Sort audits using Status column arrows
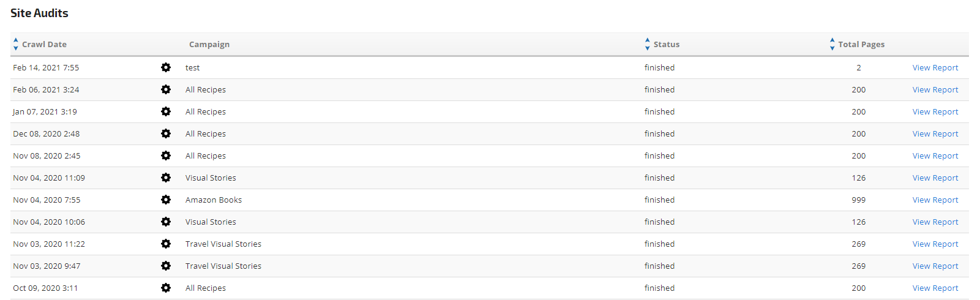 [x=648, y=44]
